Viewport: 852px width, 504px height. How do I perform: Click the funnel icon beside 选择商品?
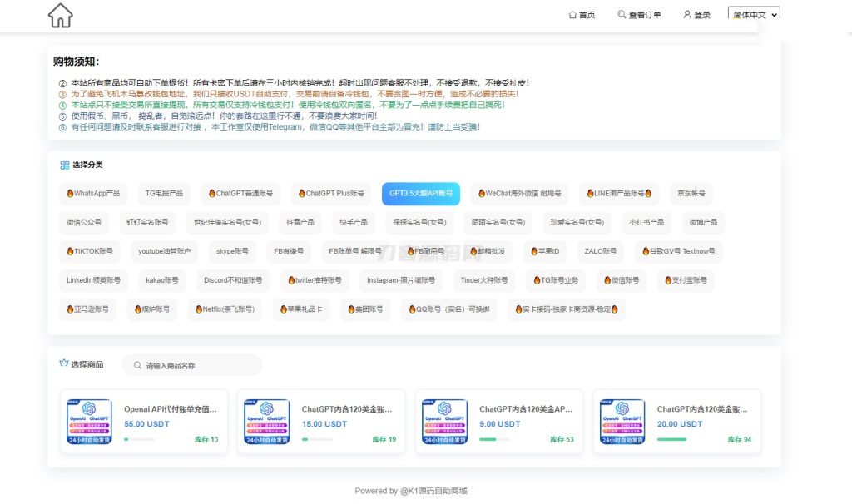tap(64, 364)
